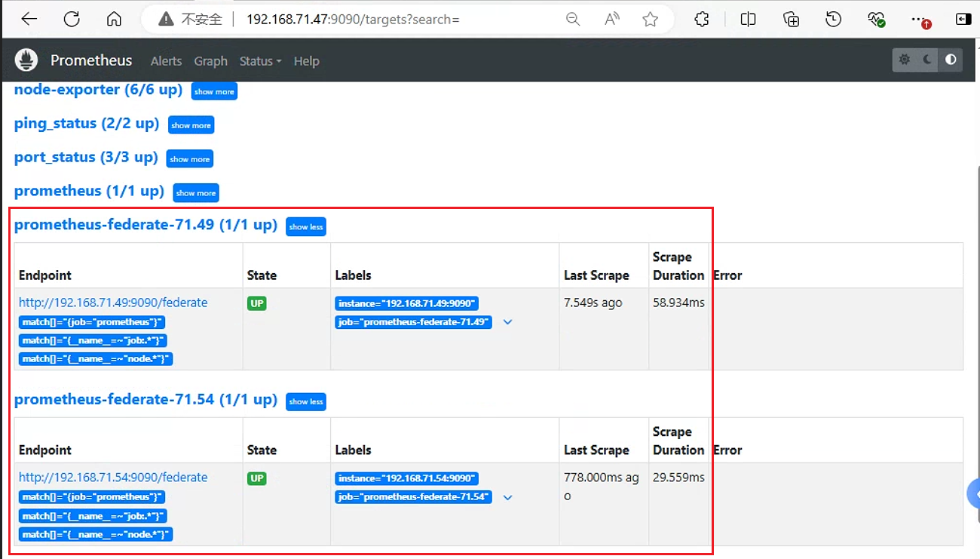Screen dimensions: 980x559
Task: Expand labels chevron for 192.168.71.54 target
Action: [508, 497]
